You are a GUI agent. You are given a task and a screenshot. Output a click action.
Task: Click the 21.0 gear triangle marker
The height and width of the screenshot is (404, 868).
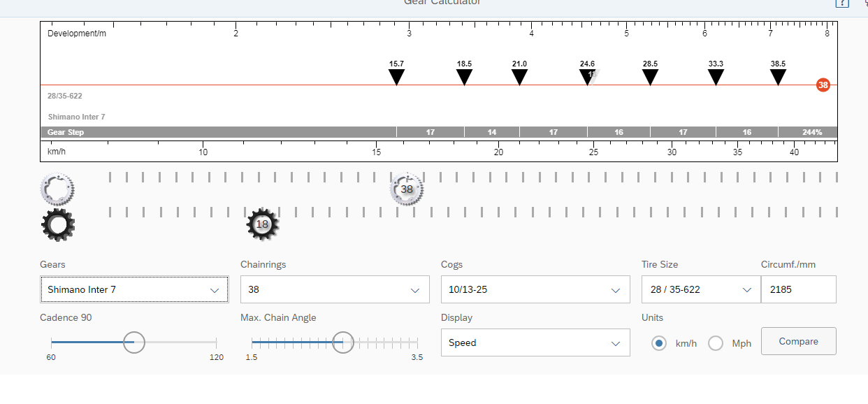[519, 77]
